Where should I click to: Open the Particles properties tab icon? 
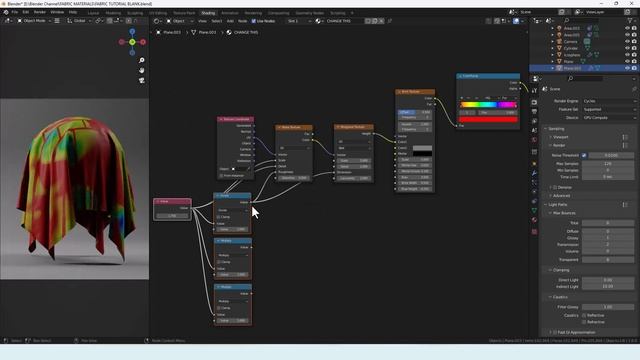(534, 182)
